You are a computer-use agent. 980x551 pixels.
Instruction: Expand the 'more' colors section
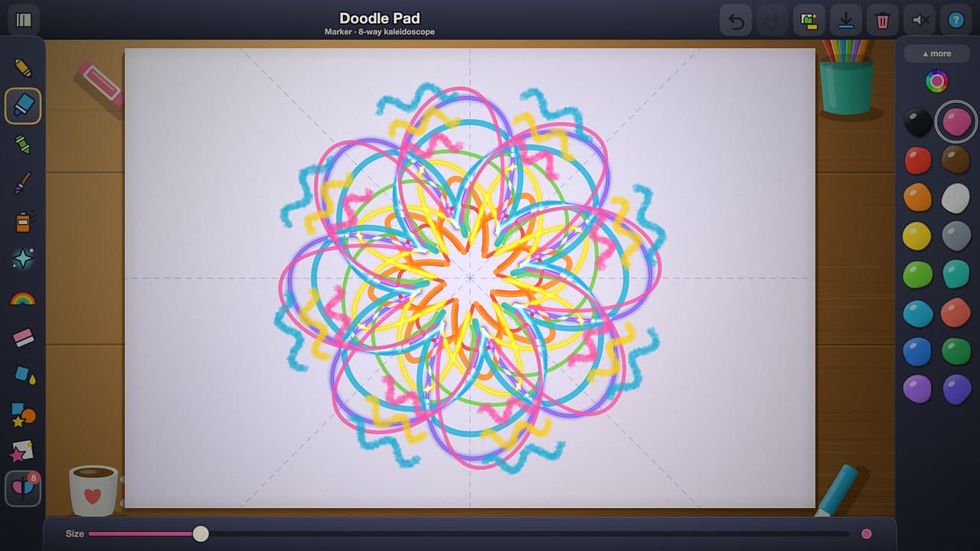coord(937,54)
